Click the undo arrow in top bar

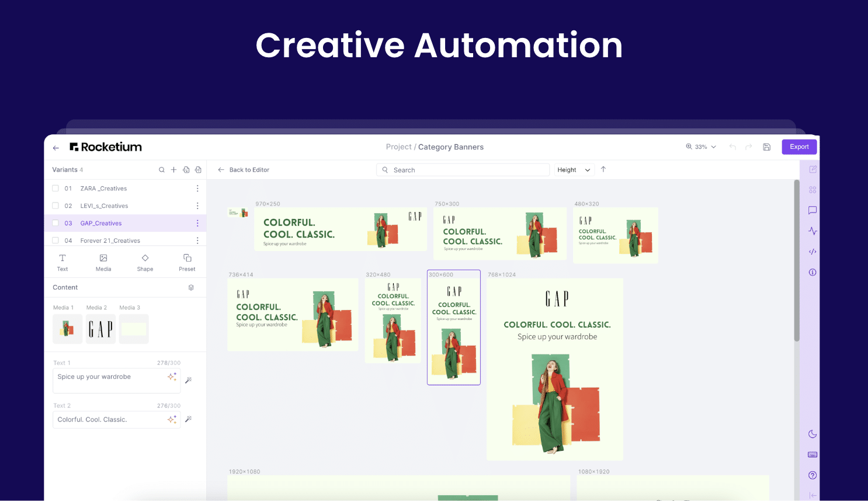coord(732,147)
